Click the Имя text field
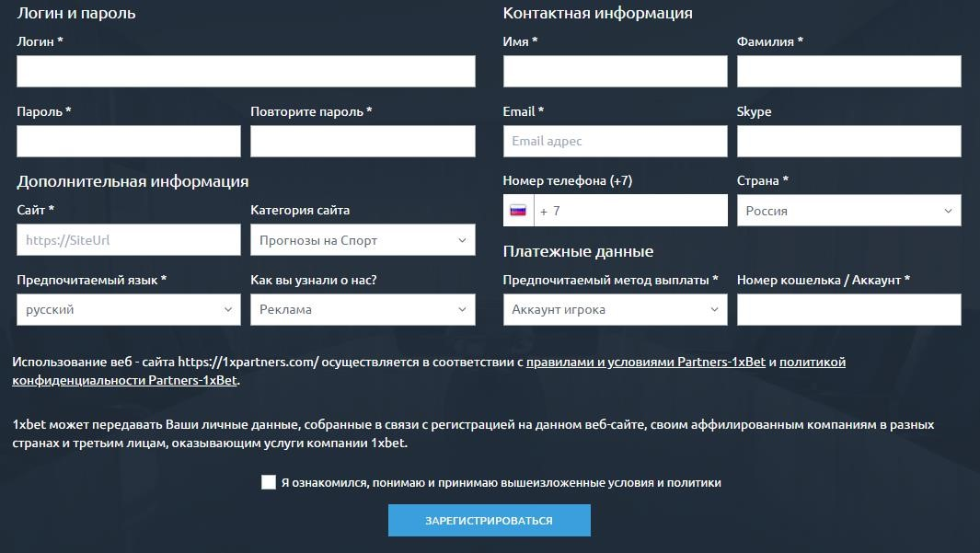 pyautogui.click(x=615, y=71)
